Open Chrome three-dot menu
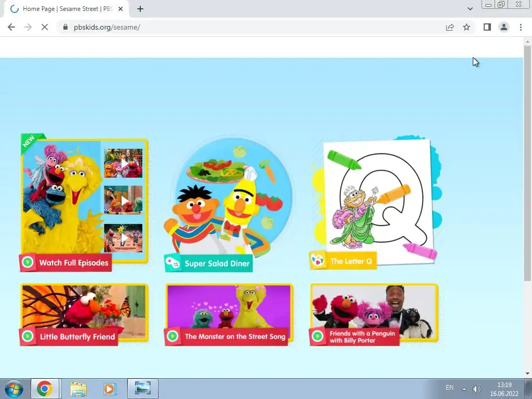The width and height of the screenshot is (532, 399). point(521,27)
